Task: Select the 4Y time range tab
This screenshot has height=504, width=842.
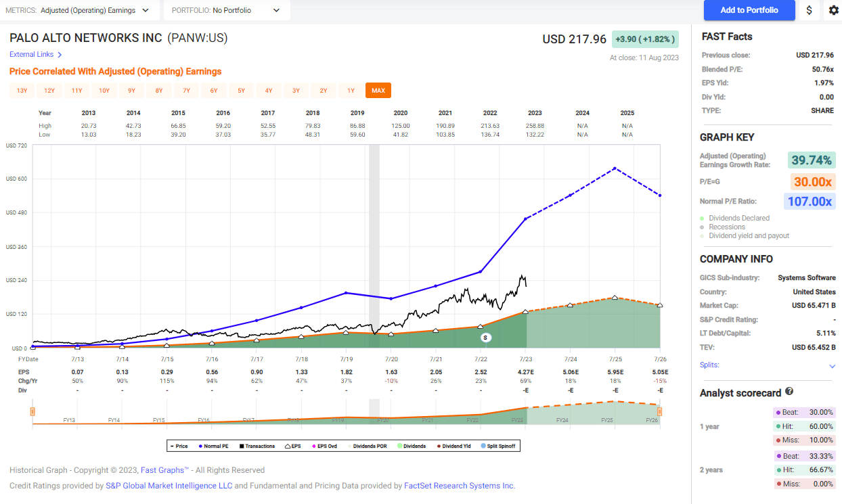Action: point(269,91)
